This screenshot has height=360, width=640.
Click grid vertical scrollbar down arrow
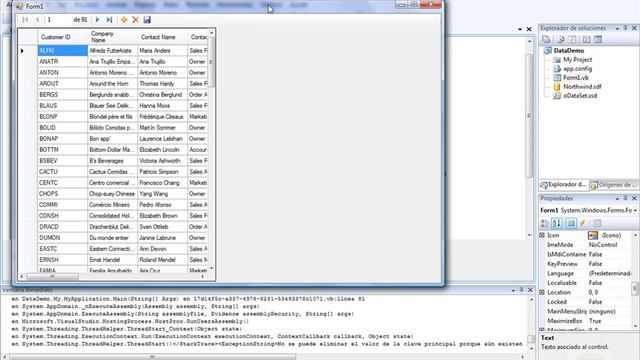click(211, 268)
